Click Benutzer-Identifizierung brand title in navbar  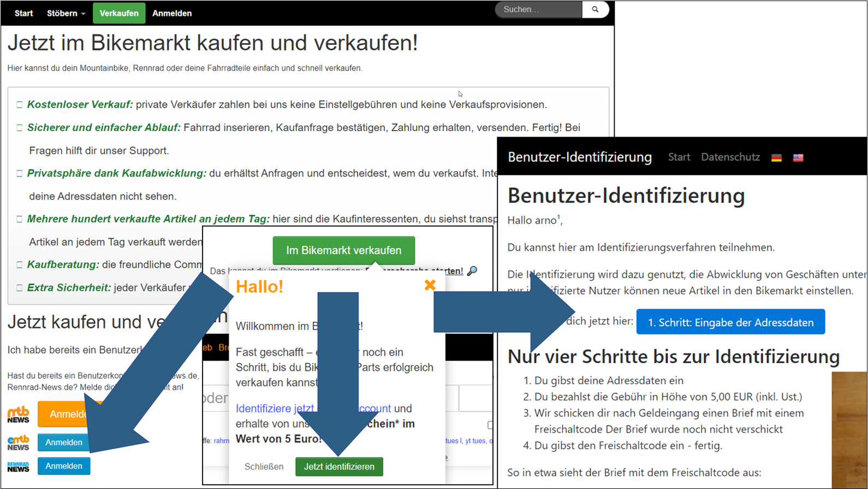(x=580, y=157)
